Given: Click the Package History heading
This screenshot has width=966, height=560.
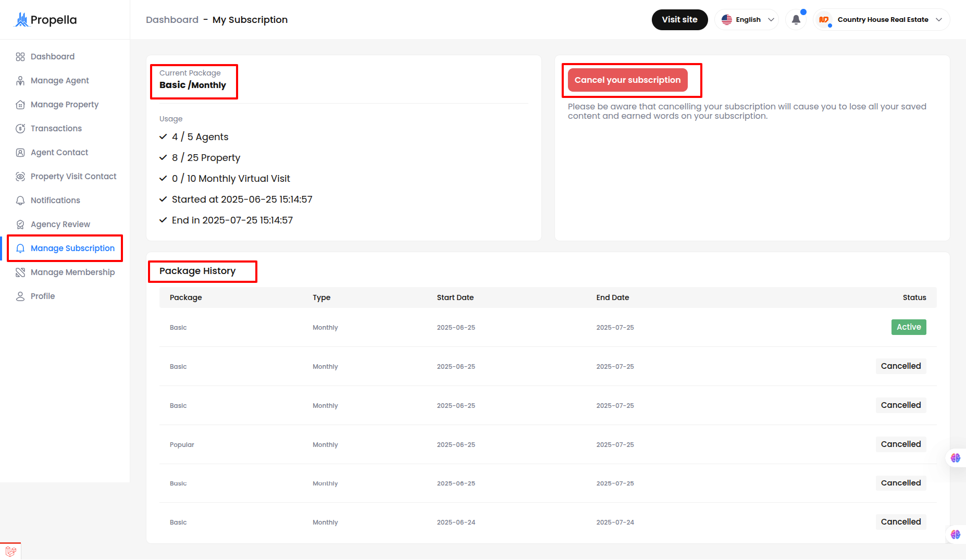Looking at the screenshot, I should 197,271.
